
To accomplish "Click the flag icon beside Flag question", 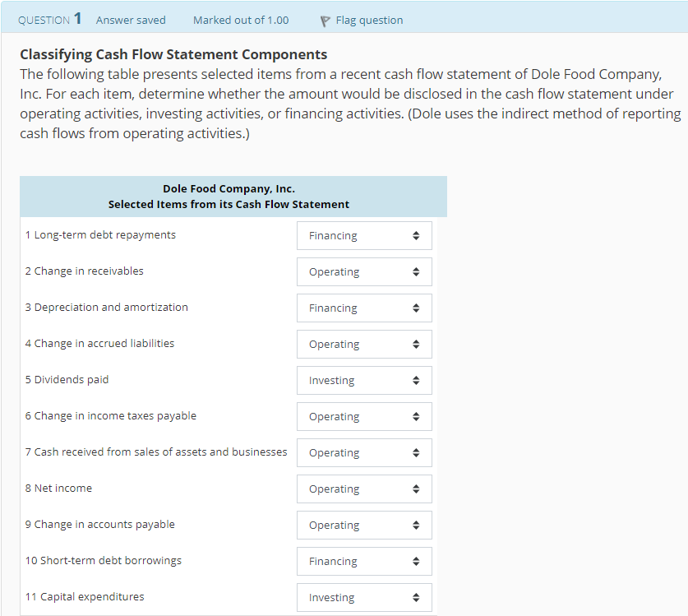I will coord(326,21).
